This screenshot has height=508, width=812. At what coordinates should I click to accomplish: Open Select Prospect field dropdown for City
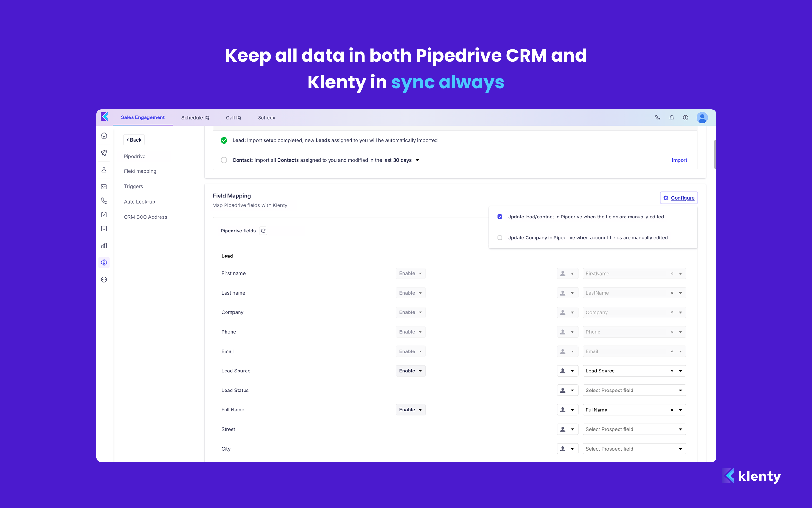(634, 449)
